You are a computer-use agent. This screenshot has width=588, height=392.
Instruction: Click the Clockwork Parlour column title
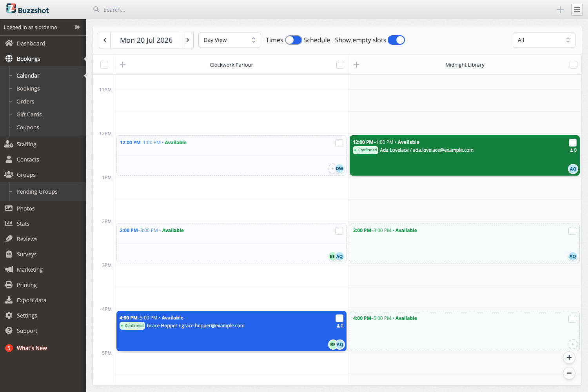tap(231, 65)
